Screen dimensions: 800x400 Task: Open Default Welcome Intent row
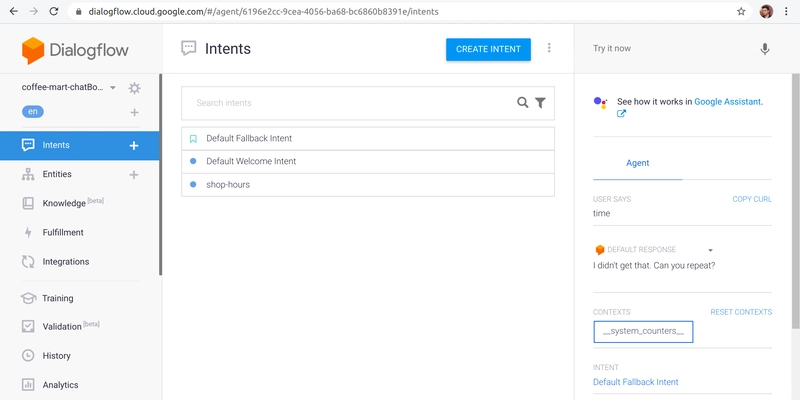tap(368, 161)
